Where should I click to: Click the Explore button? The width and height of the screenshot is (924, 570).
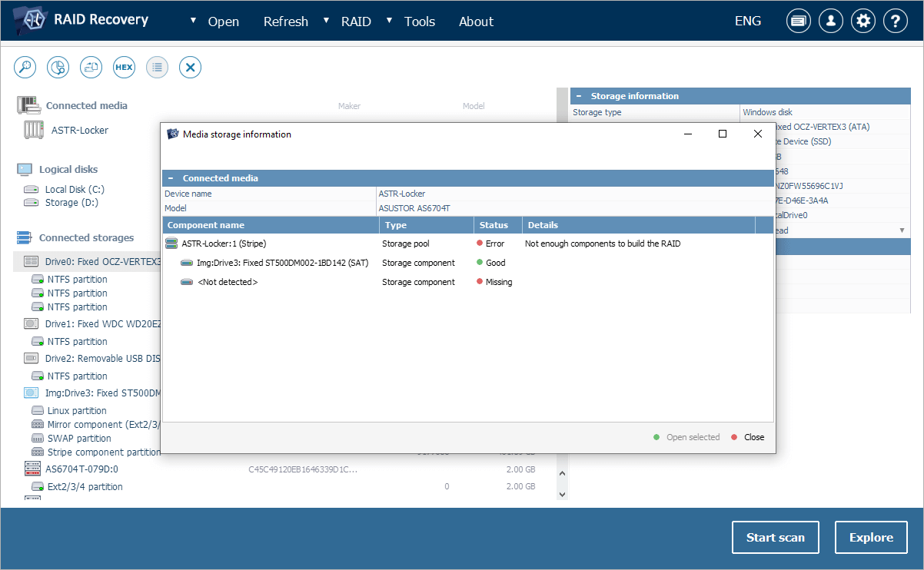pyautogui.click(x=871, y=538)
